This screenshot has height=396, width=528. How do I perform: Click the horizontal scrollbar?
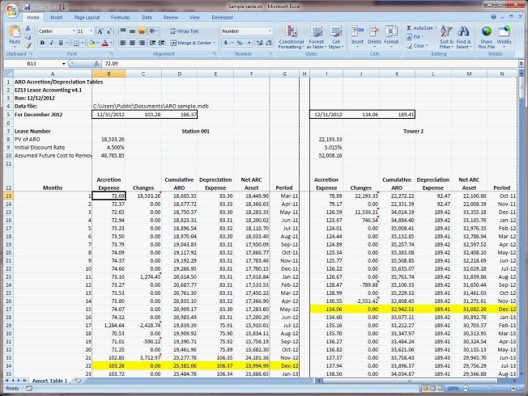click(x=416, y=381)
